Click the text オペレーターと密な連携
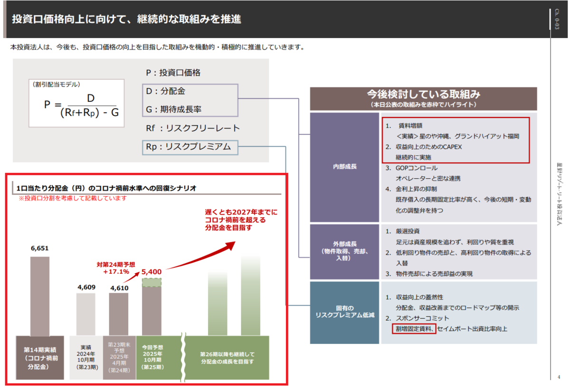570x392 pixels. click(428, 178)
